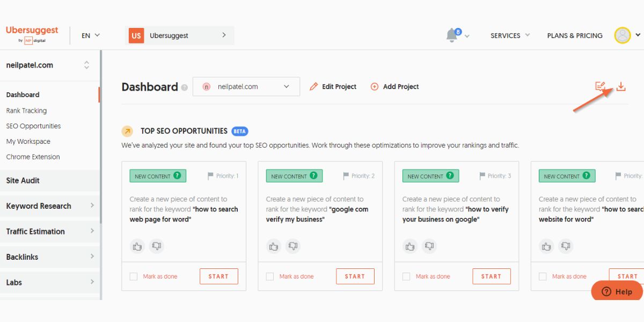Thumbs up the Priority 1 card
This screenshot has height=322, width=644.
[x=137, y=246]
